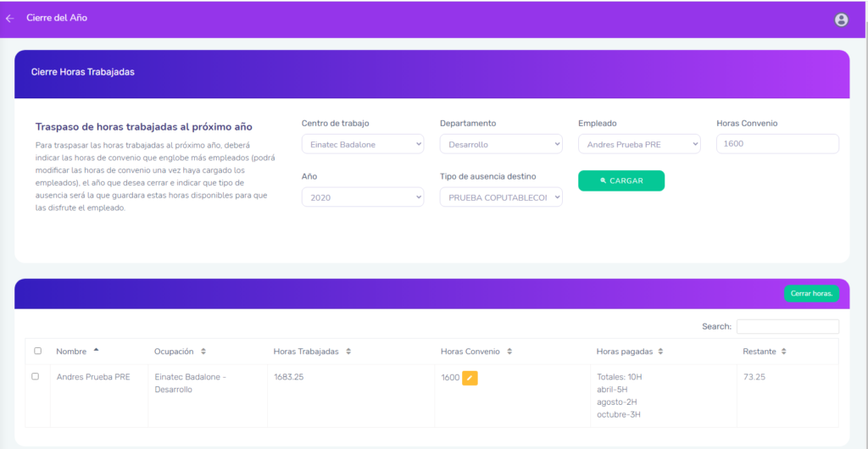Click the Cerrar horas button
The image size is (868, 449).
(x=810, y=294)
